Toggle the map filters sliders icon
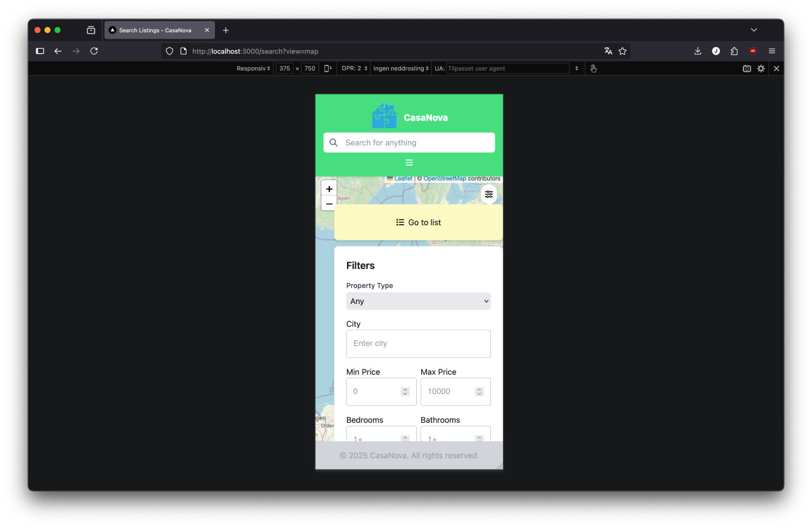The height and width of the screenshot is (528, 812). click(488, 194)
